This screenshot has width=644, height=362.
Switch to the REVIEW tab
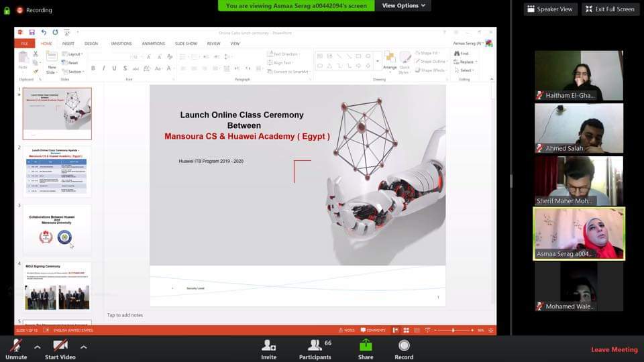213,44
